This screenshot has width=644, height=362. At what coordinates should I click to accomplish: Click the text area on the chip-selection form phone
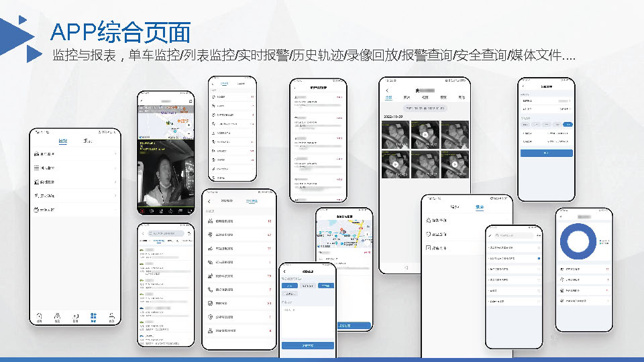click(x=308, y=322)
